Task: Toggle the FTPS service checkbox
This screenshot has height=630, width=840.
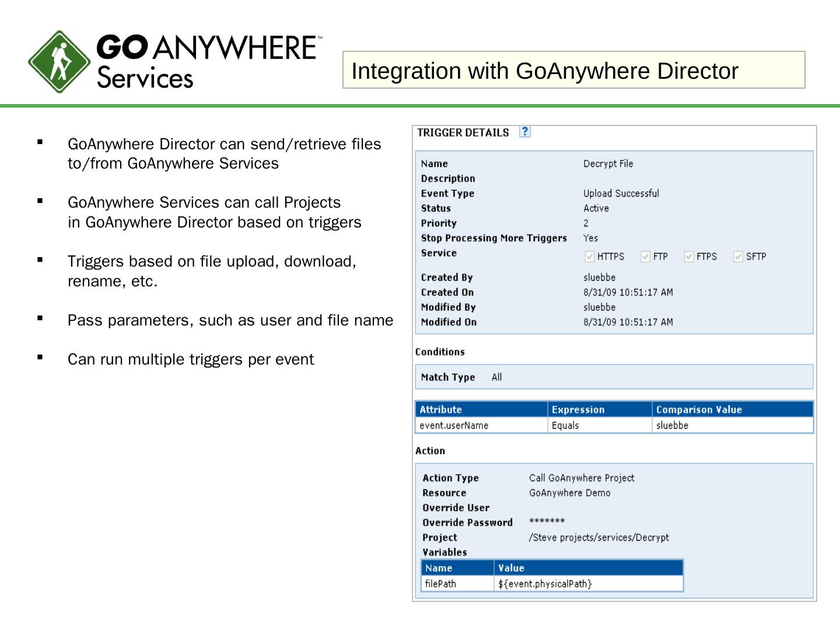Action: coord(689,257)
